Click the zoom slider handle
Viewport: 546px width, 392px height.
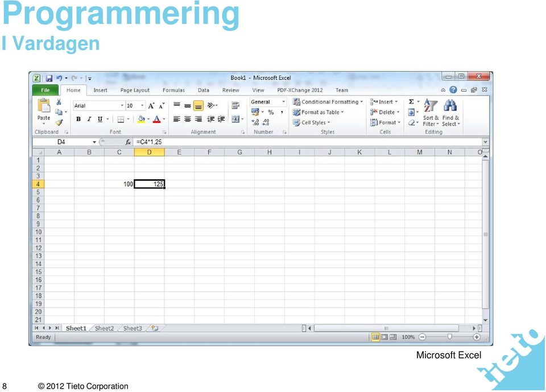click(449, 337)
